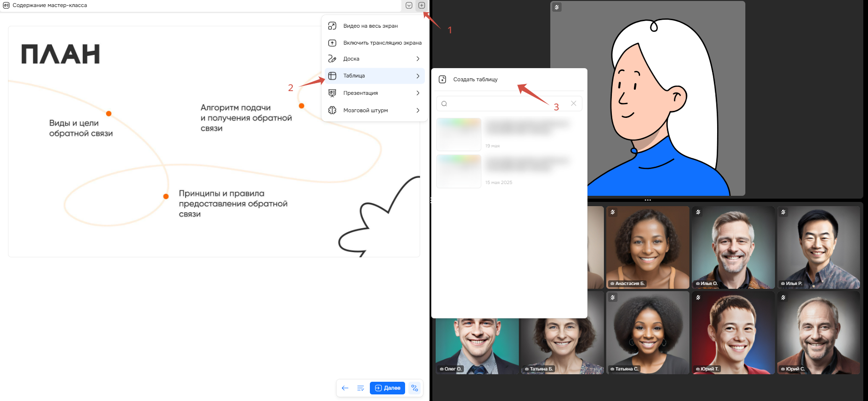Click muted mic badge on Юрий Т. tile
The image size is (868, 401).
[x=698, y=298]
